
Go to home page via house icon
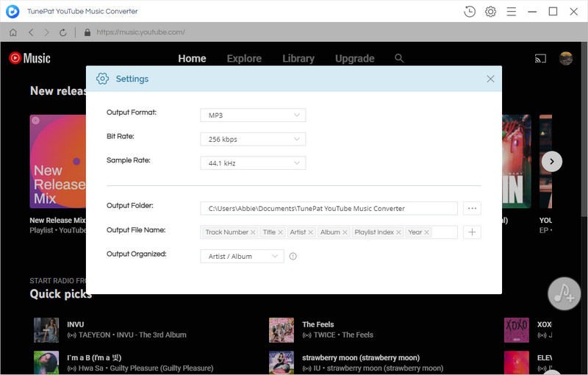[13, 32]
